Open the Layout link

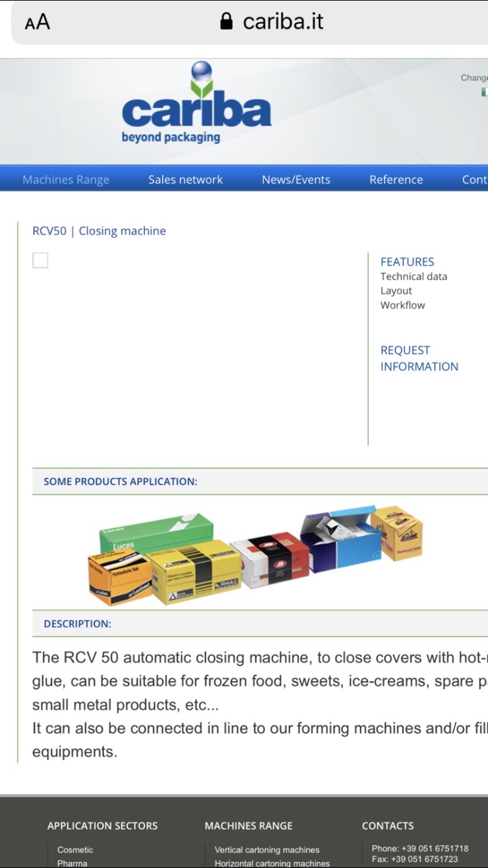[396, 291]
